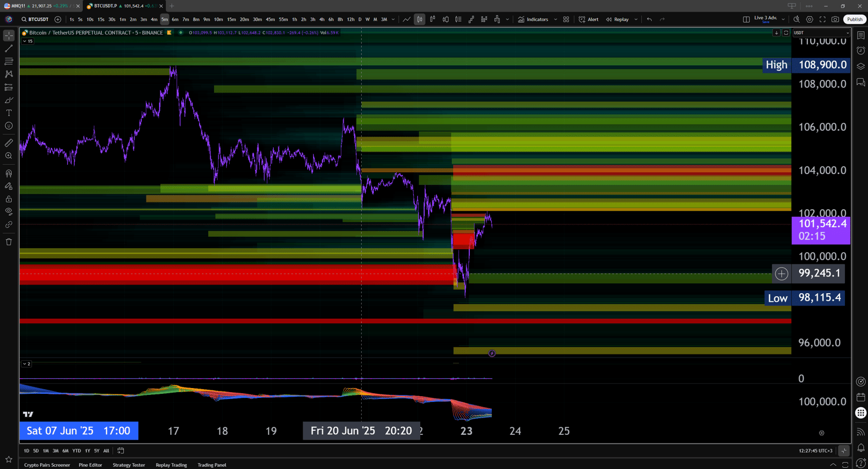Image resolution: width=868 pixels, height=469 pixels.
Task: Open the Trading Panel tab
Action: [x=212, y=465]
